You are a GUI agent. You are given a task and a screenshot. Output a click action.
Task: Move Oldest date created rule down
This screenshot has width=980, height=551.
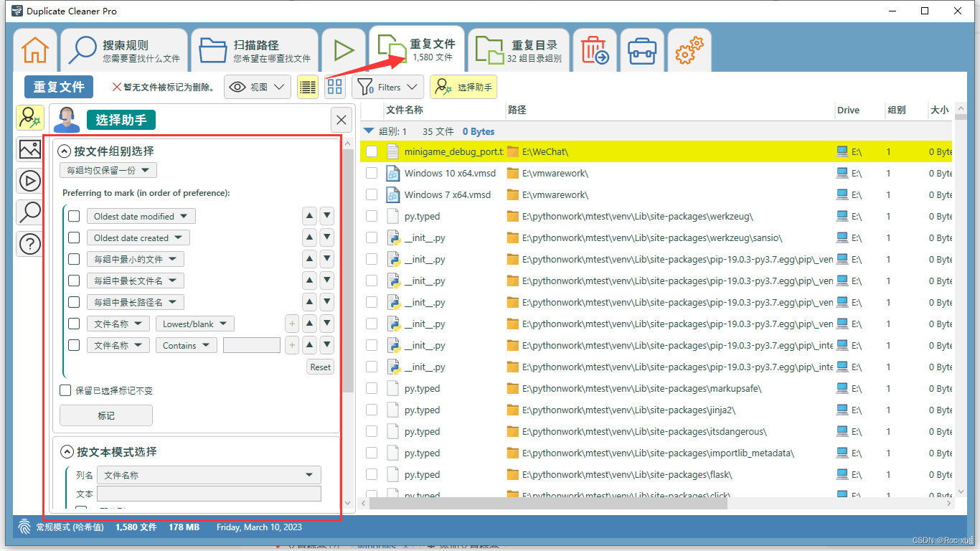pyautogui.click(x=326, y=237)
